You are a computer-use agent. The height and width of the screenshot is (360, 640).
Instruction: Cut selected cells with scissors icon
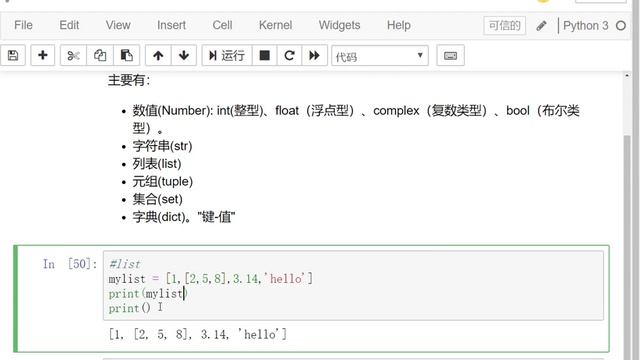point(73,56)
